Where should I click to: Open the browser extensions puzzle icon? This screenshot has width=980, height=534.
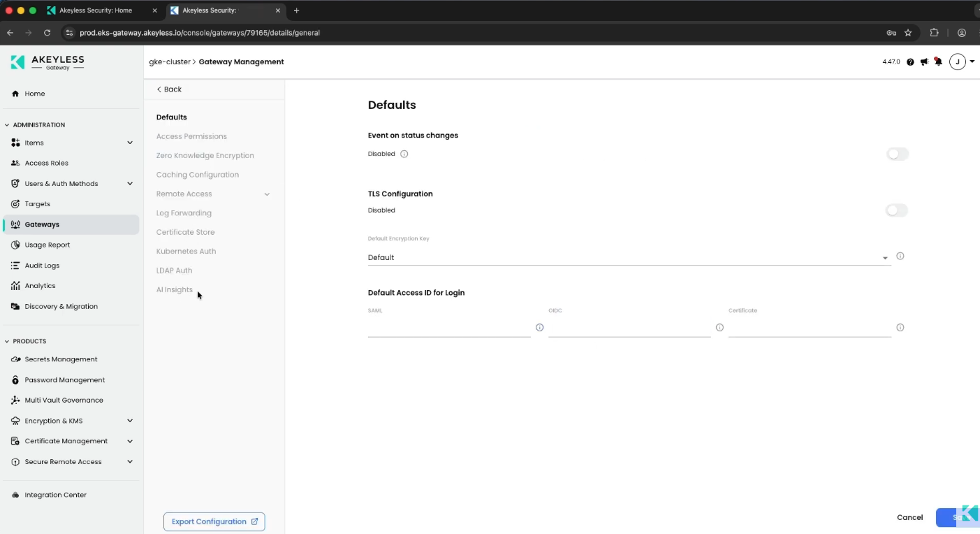pyautogui.click(x=934, y=33)
